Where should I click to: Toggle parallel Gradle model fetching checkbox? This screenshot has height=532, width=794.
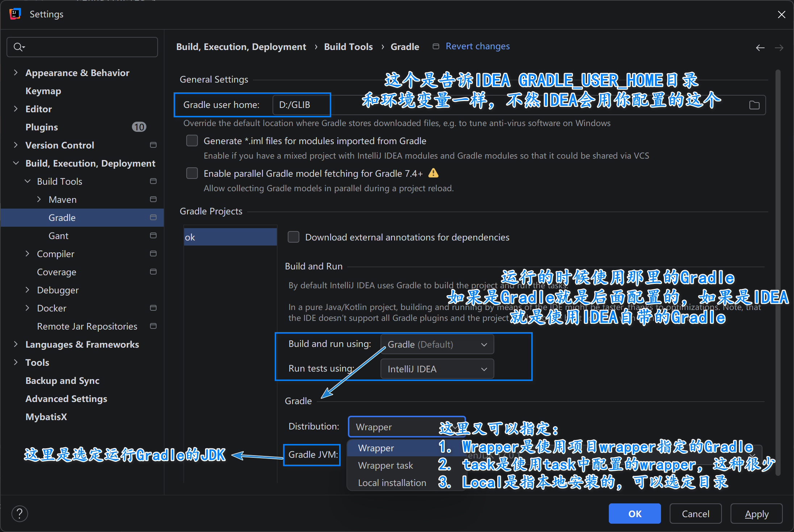pos(192,173)
